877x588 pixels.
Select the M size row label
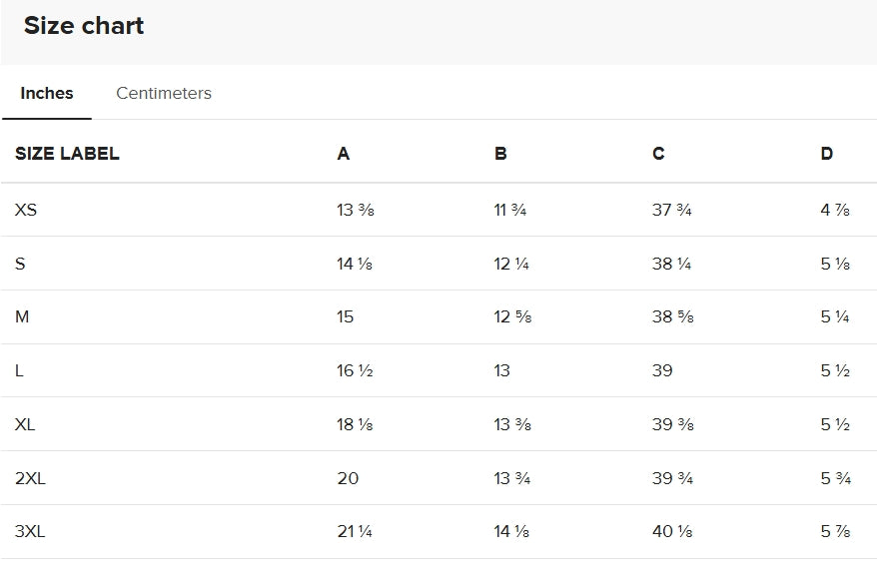(x=22, y=317)
